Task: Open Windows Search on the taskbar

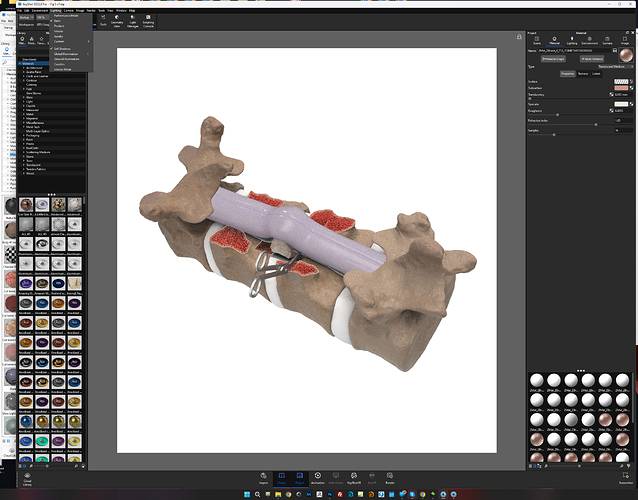Action: (x=258, y=494)
